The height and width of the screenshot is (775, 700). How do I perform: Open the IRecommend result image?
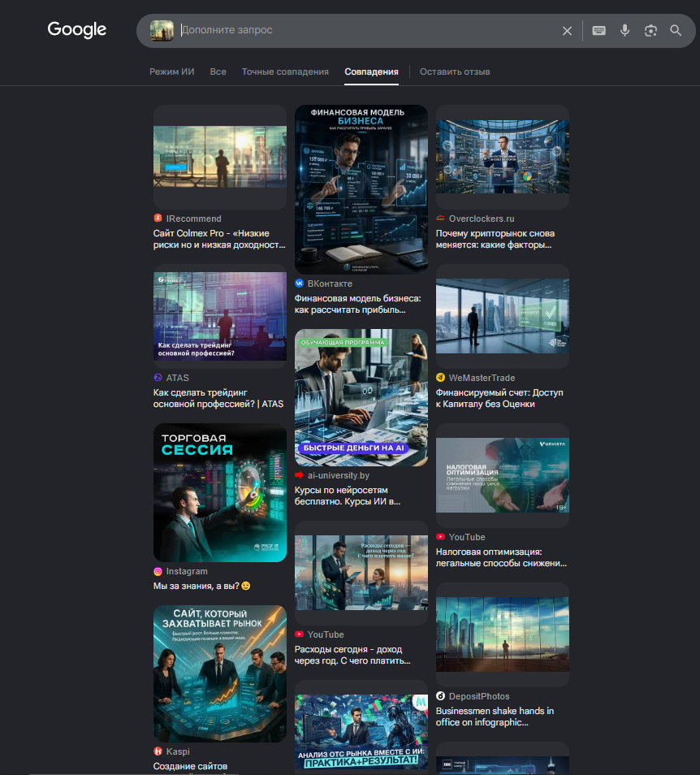(220, 157)
